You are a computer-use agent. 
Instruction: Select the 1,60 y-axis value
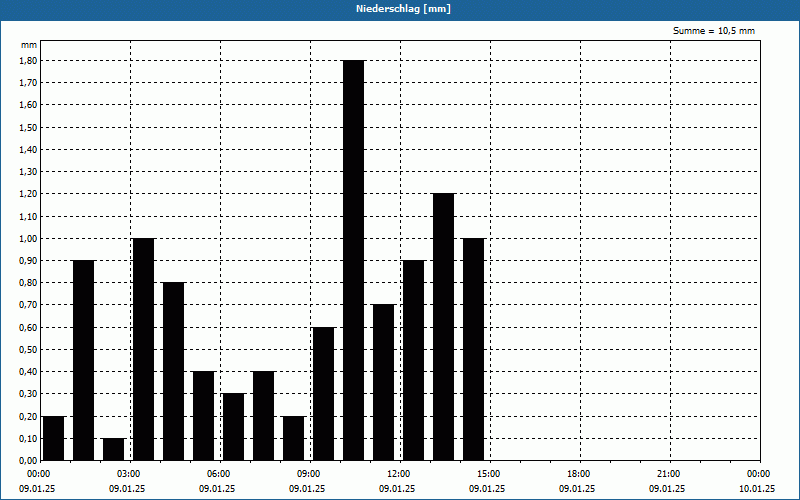[28, 105]
